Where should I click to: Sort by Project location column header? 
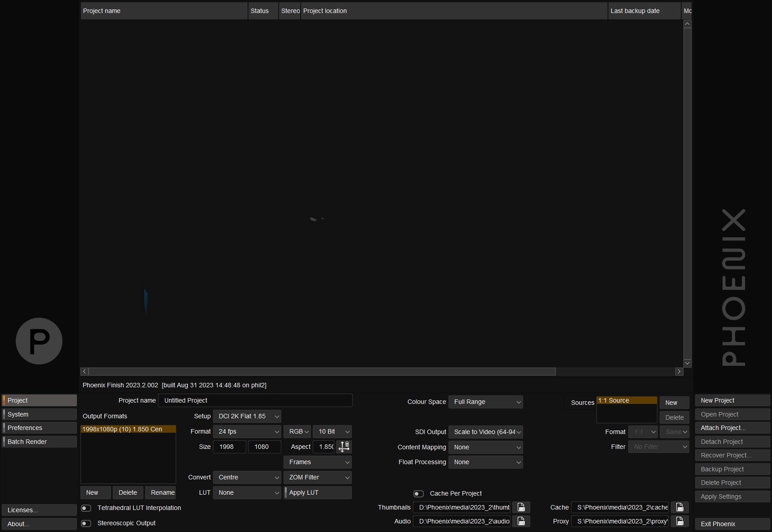click(x=454, y=11)
